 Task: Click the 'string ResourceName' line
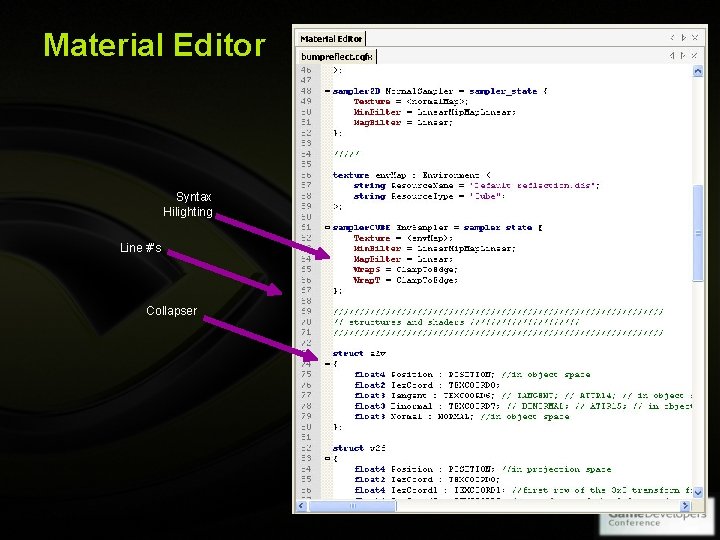click(477, 186)
